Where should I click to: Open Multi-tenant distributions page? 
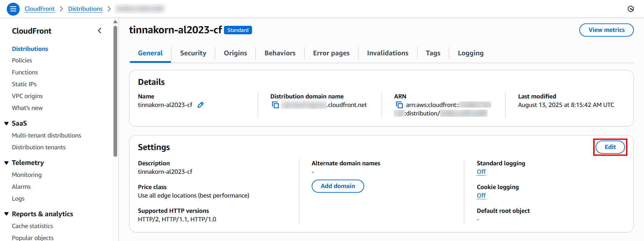[x=46, y=135]
